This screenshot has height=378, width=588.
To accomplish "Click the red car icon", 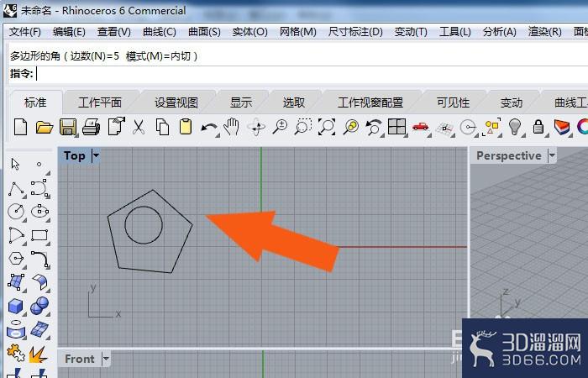I will [x=420, y=127].
